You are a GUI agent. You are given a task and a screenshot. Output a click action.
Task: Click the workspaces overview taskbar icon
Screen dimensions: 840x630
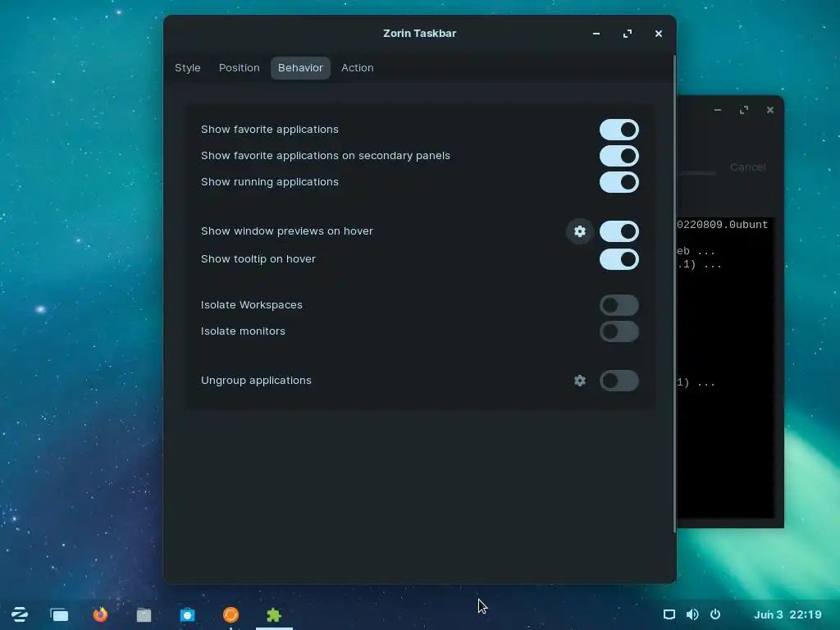click(59, 614)
